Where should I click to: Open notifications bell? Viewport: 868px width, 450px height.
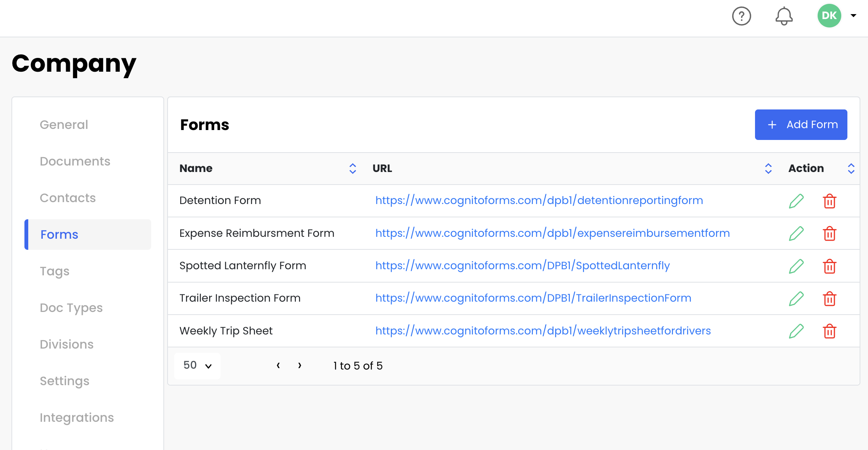784,16
